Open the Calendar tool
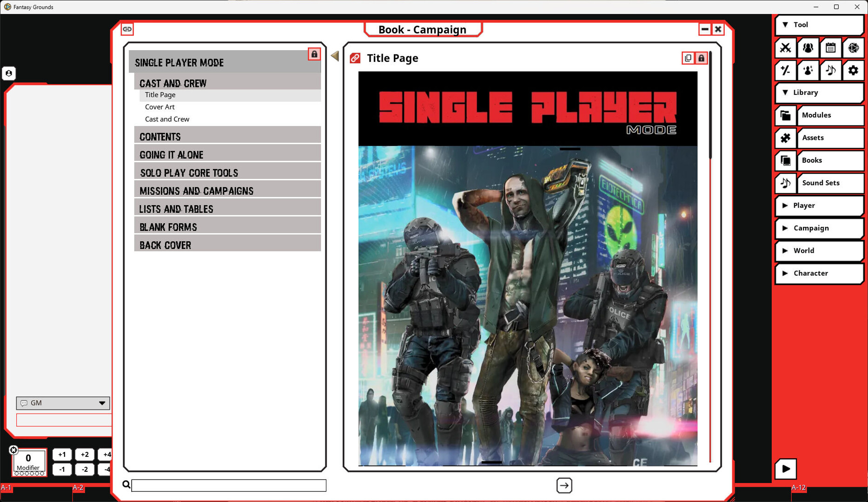 tap(830, 48)
